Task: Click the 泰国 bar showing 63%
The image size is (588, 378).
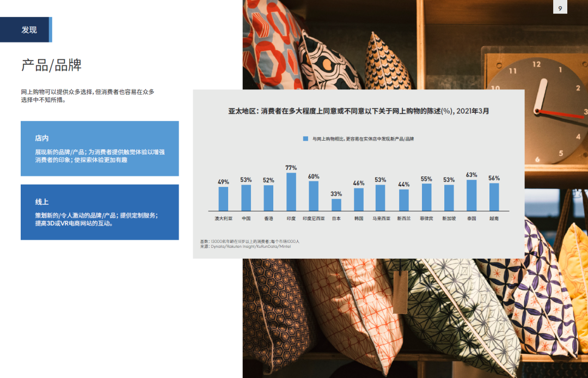Action: point(471,196)
